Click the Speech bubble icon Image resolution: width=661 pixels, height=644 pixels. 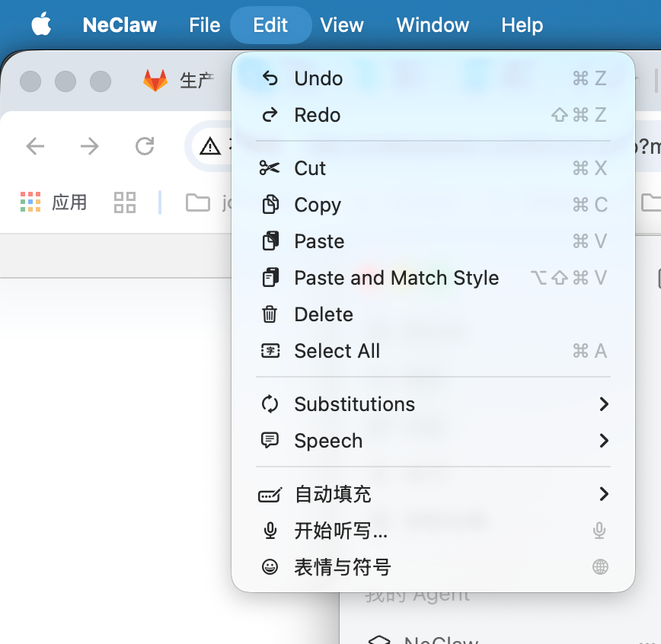(x=270, y=441)
